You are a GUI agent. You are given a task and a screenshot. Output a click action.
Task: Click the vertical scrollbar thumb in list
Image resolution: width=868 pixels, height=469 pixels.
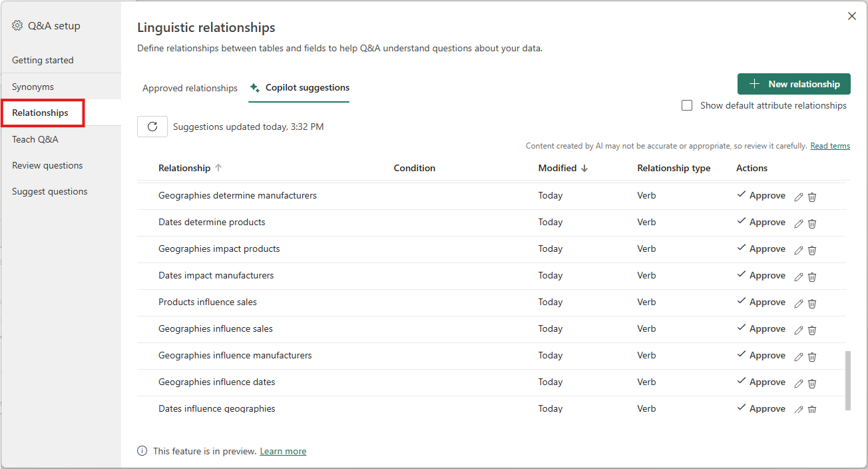click(847, 380)
